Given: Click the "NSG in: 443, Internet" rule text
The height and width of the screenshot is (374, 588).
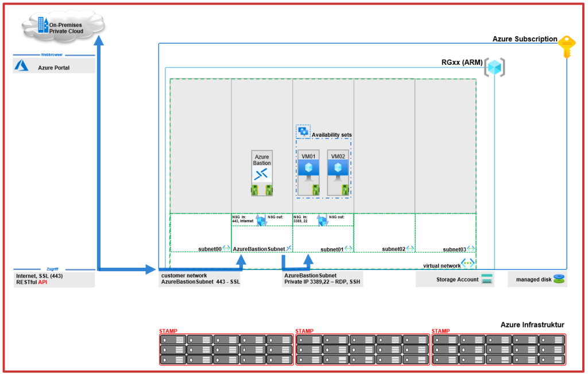Looking at the screenshot, I should pos(243,219).
